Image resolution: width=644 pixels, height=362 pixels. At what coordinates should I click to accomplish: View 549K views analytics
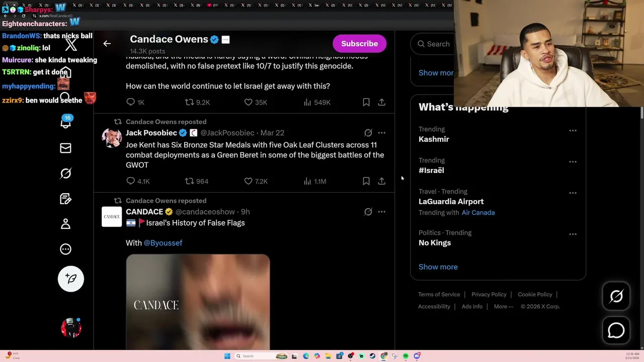(x=317, y=102)
